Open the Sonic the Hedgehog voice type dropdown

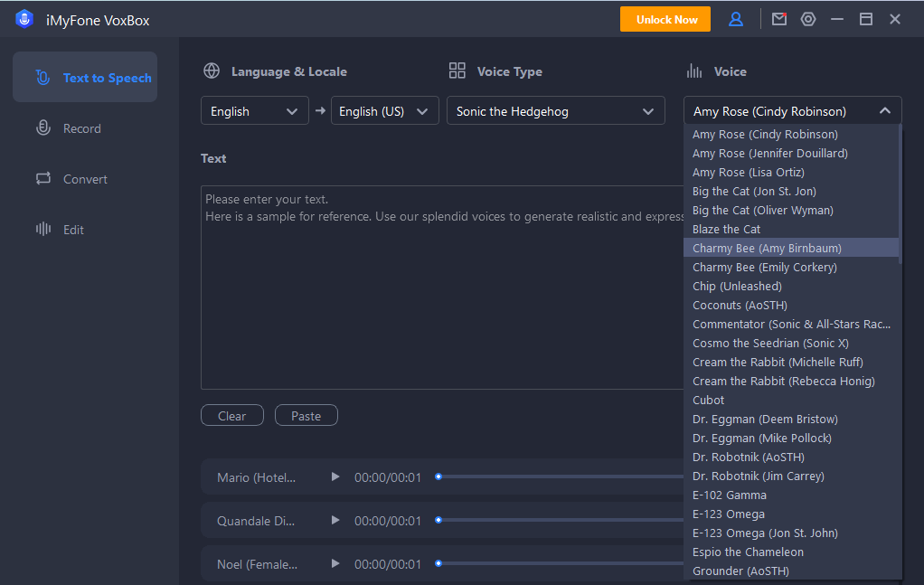pos(556,110)
